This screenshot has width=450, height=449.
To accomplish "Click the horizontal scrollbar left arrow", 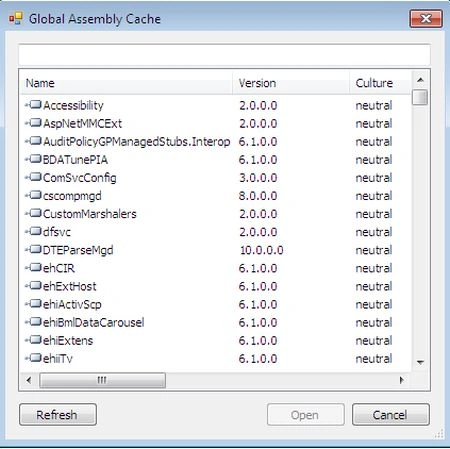I will point(29,380).
